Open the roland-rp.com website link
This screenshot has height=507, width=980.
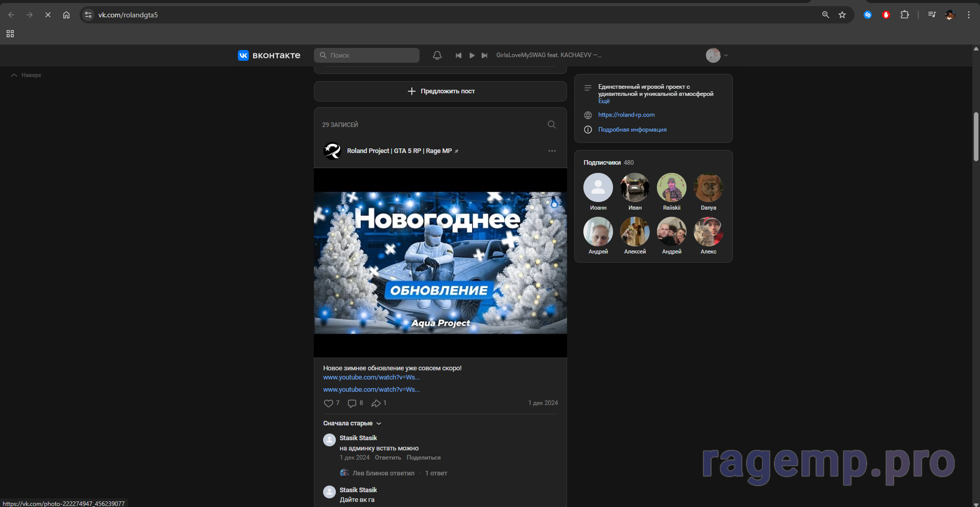[626, 115]
